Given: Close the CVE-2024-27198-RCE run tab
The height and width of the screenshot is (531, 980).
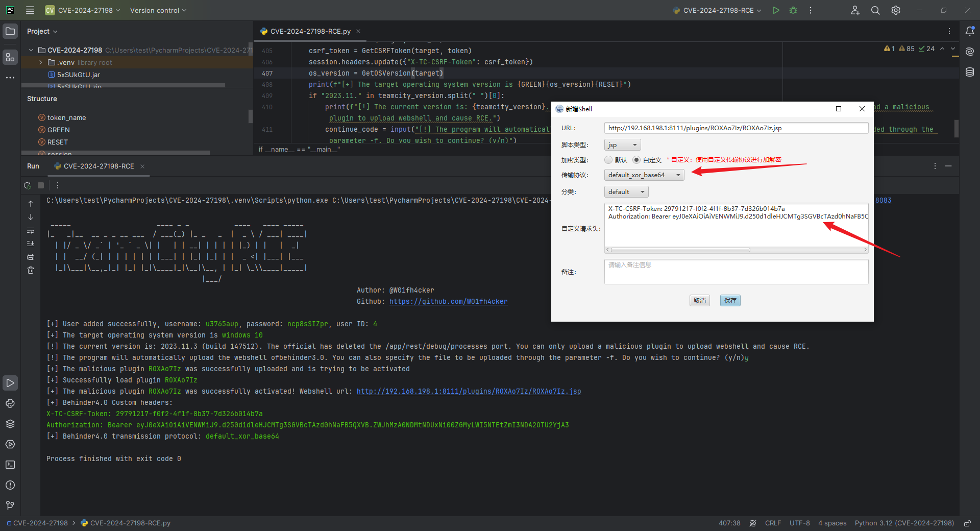Looking at the screenshot, I should click(x=142, y=166).
